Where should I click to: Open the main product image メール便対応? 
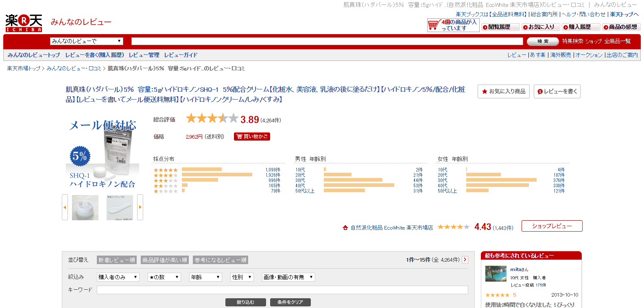coord(103,153)
